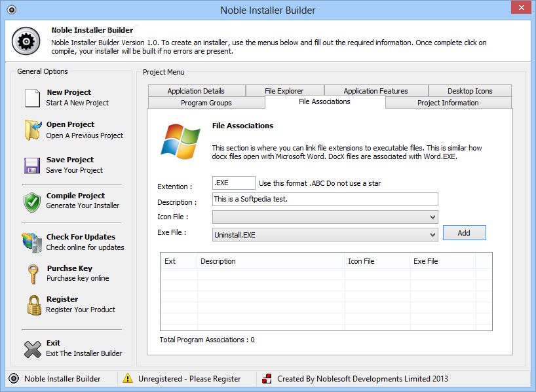Open the File Explorer tab

click(284, 91)
